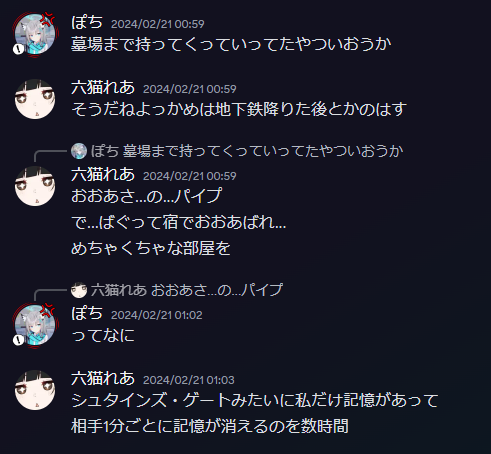The image size is (491, 454).
Task: Click the 2024/02/21 01:03 timestamp
Action: click(189, 380)
